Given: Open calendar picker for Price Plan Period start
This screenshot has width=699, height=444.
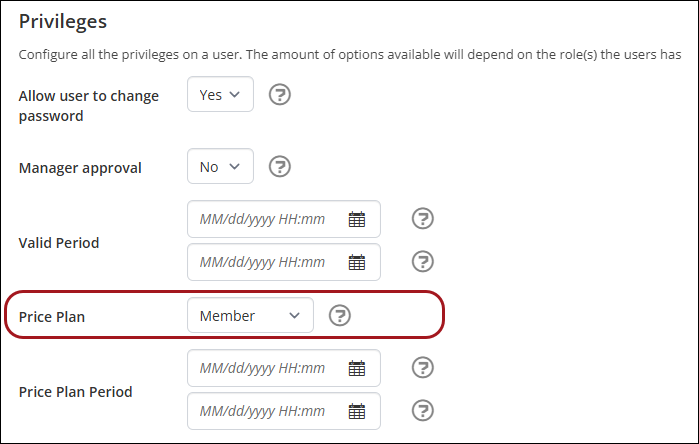Looking at the screenshot, I should (x=357, y=368).
